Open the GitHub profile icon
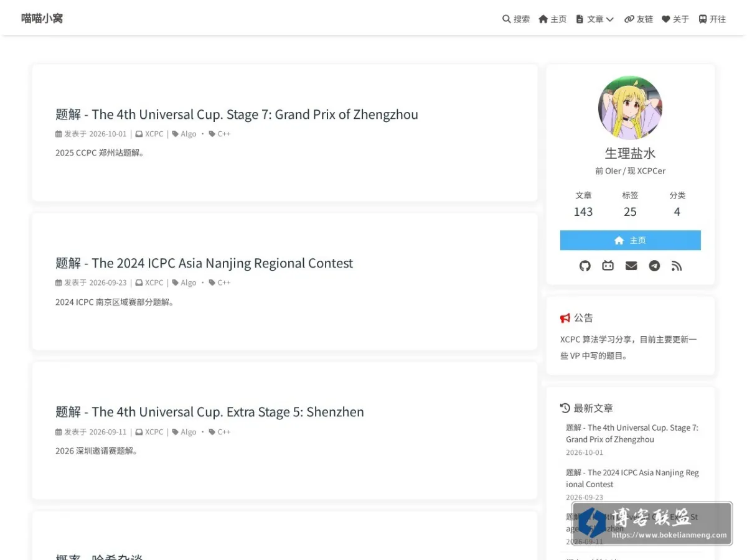 585,266
